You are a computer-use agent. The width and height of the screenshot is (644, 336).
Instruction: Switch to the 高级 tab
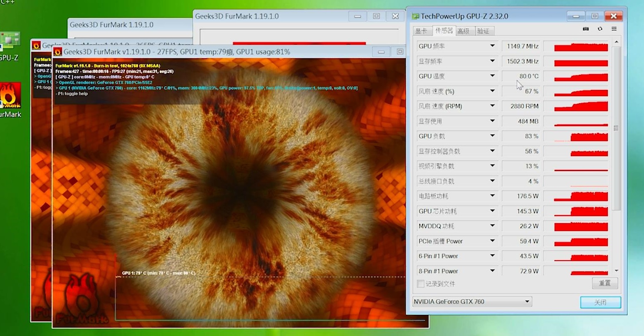pos(463,31)
